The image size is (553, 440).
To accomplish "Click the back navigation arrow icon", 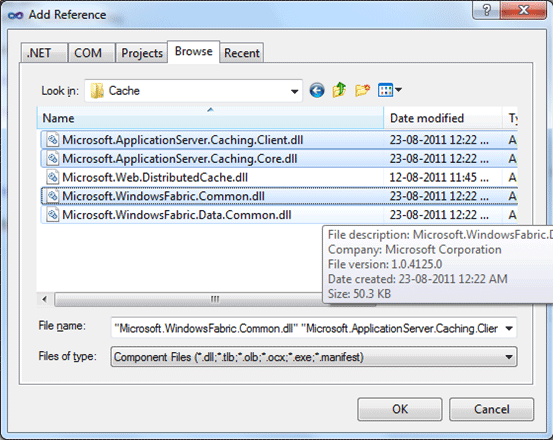I will (x=317, y=91).
